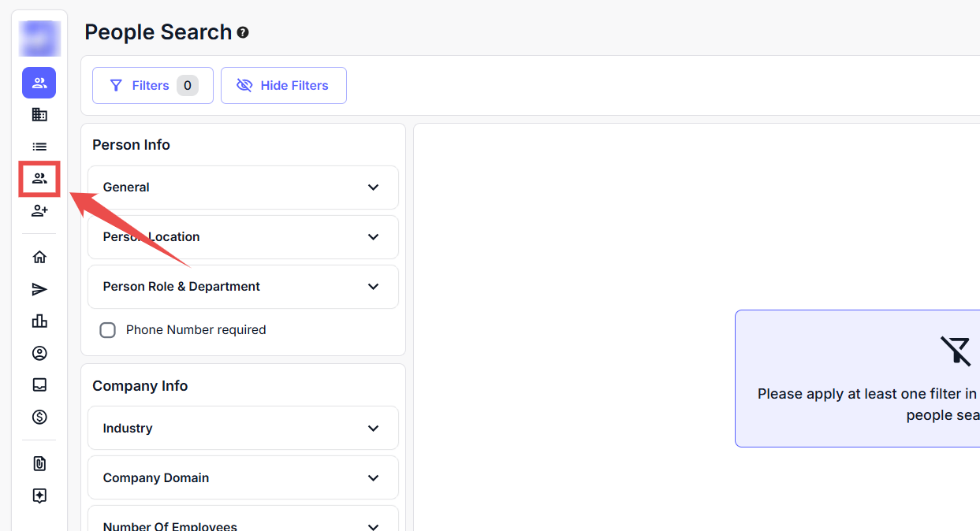Screen dimensions: 980x531
Task: Open the account circle icon in sidebar
Action: [x=39, y=353]
